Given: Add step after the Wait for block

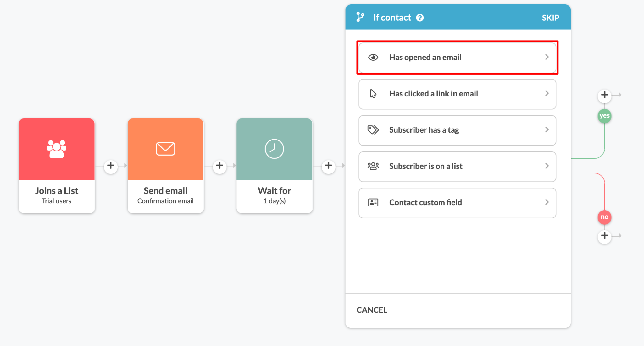Looking at the screenshot, I should (x=328, y=166).
